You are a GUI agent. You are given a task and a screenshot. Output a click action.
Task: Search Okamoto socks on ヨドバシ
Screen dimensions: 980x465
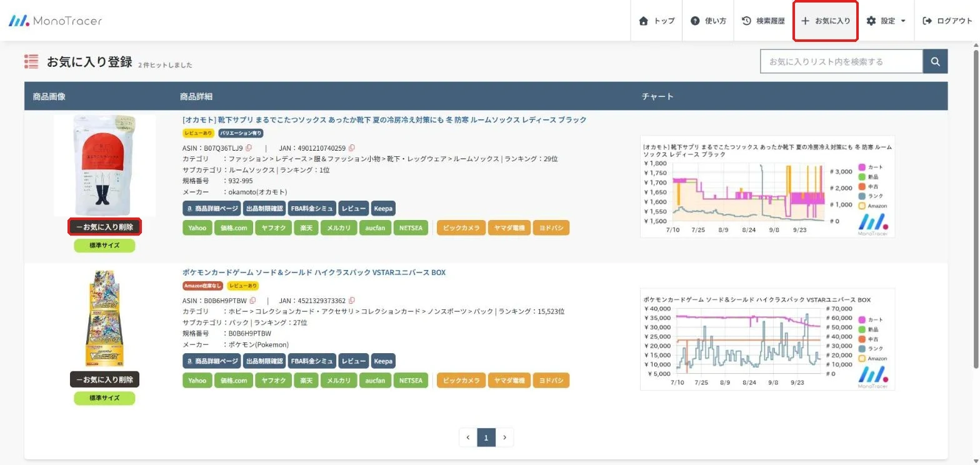click(x=551, y=227)
